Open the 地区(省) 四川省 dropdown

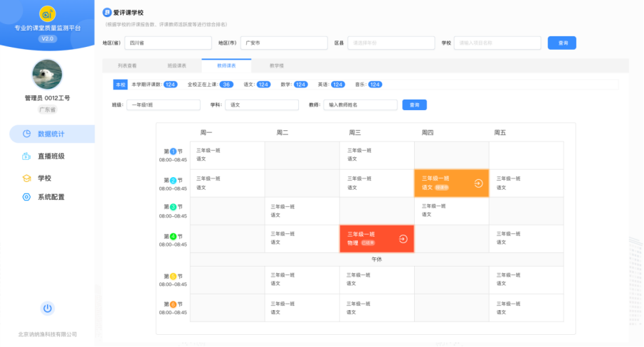[167, 43]
